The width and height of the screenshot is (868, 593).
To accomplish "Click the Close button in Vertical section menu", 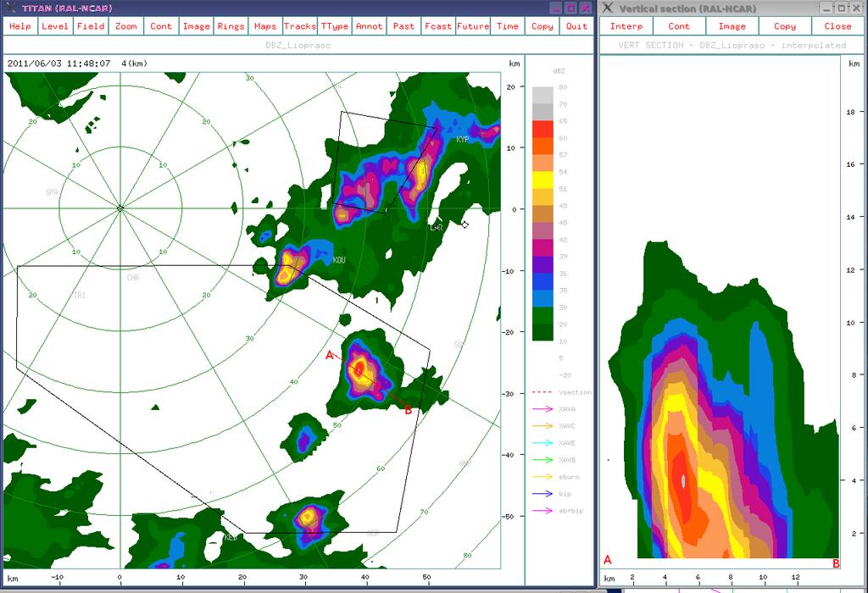I will click(x=837, y=26).
